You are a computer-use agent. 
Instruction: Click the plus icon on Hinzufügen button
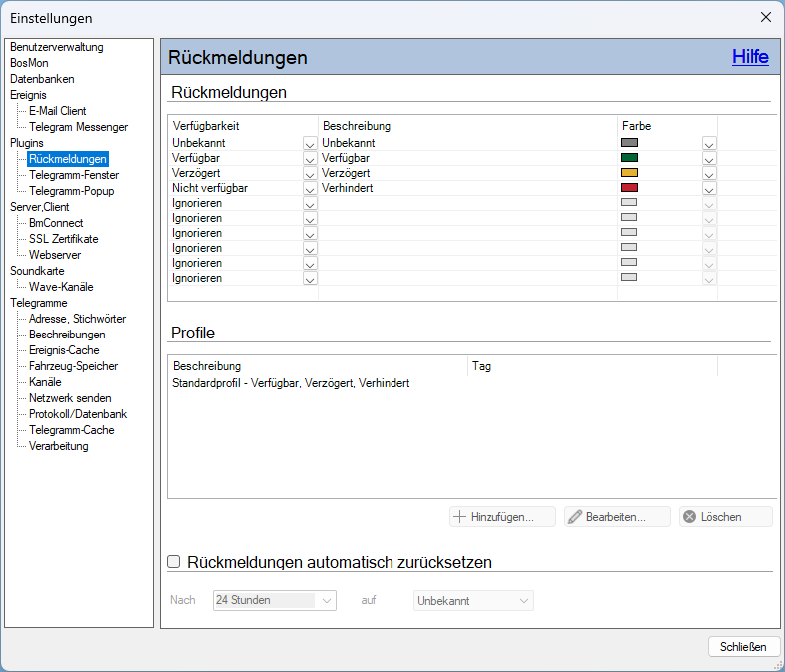tap(459, 517)
